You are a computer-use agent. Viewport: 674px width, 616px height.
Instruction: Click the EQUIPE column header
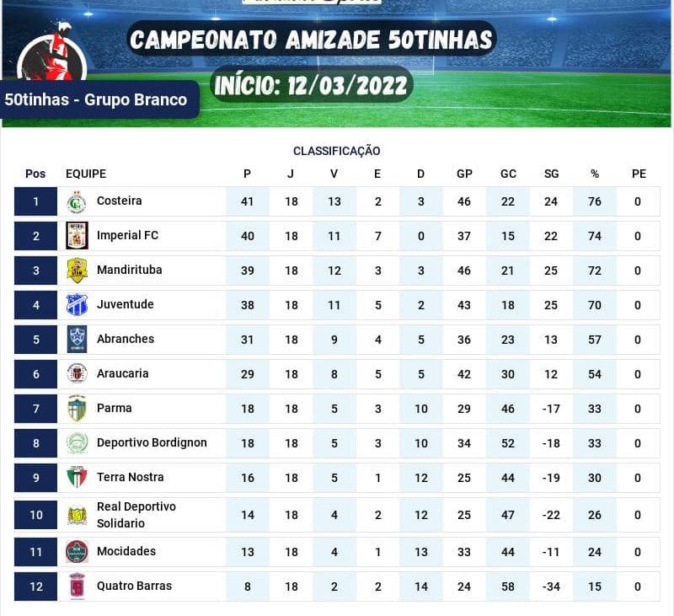[x=86, y=174]
